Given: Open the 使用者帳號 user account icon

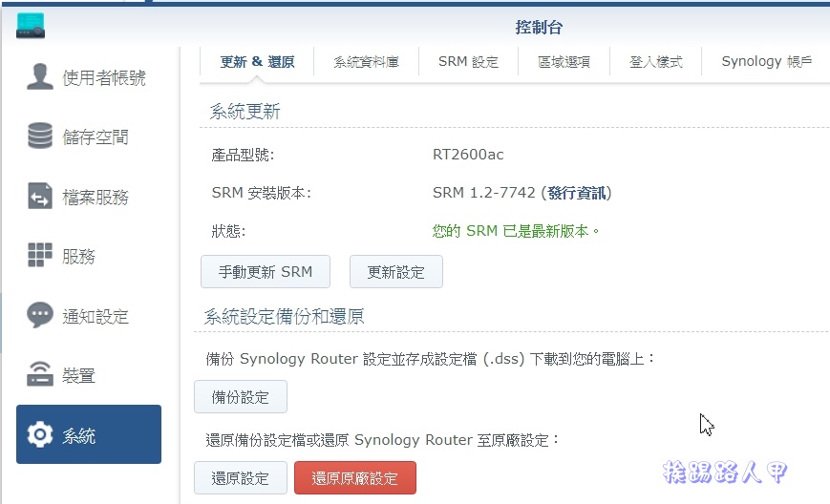Looking at the screenshot, I should click(x=40, y=76).
